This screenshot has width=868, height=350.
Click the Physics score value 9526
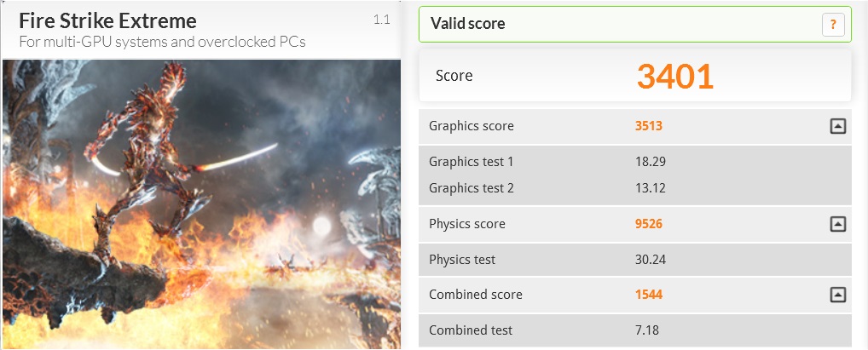pos(649,224)
